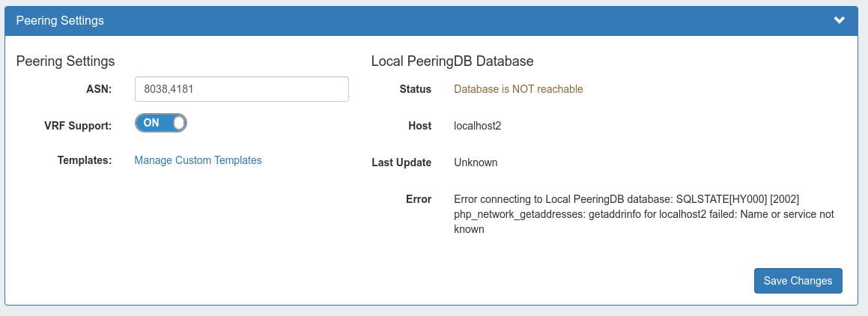Click the Status label
Screen dimensions: 868x316
click(x=415, y=89)
